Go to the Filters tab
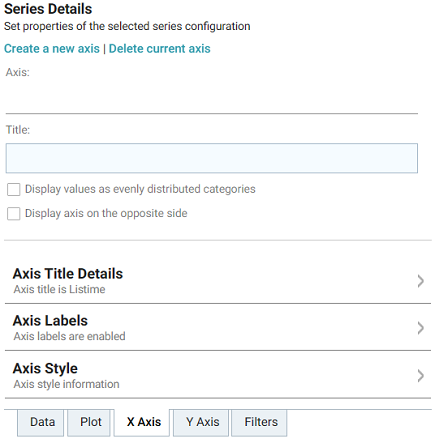 tap(261, 422)
